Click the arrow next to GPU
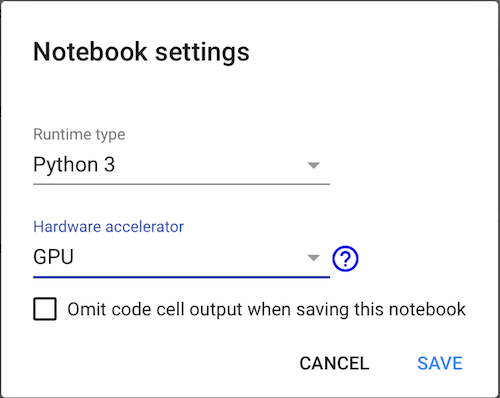 tap(313, 258)
